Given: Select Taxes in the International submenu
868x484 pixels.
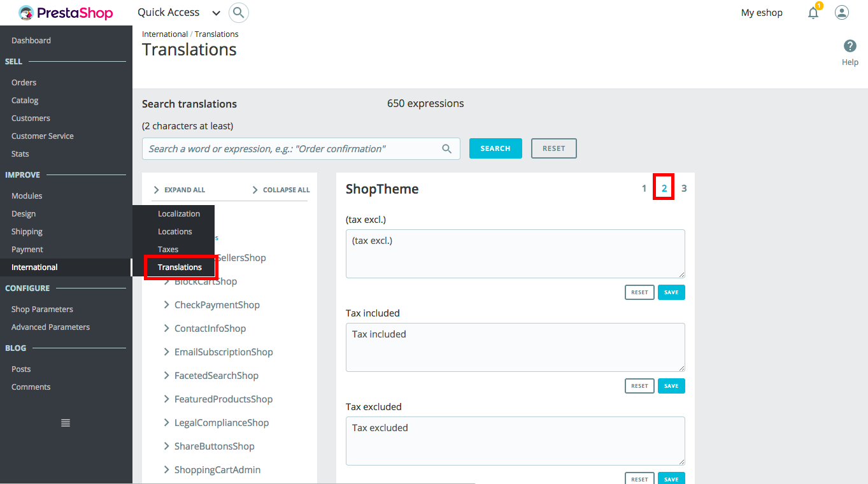Looking at the screenshot, I should pyautogui.click(x=168, y=250).
